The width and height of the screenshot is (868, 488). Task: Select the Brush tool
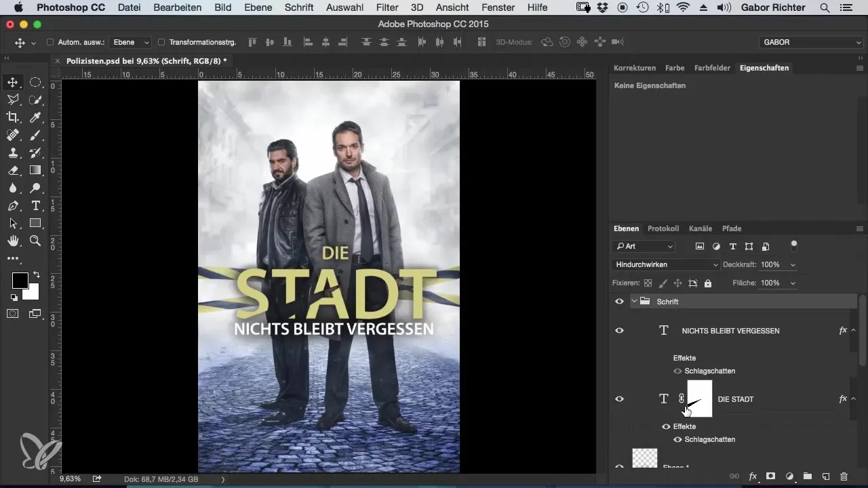click(35, 135)
